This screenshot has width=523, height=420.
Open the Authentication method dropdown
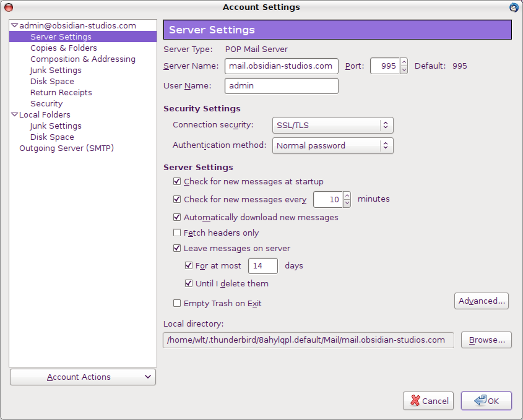tap(333, 145)
